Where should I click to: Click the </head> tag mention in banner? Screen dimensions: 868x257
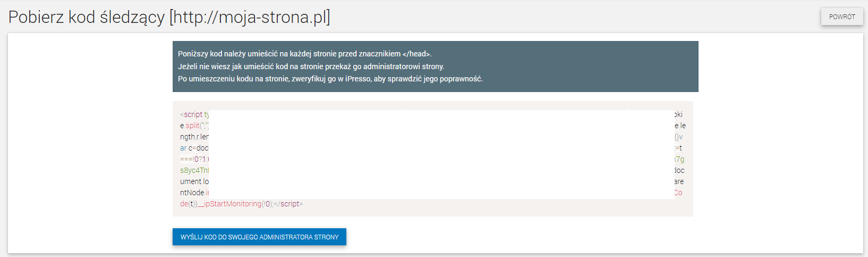coord(416,54)
